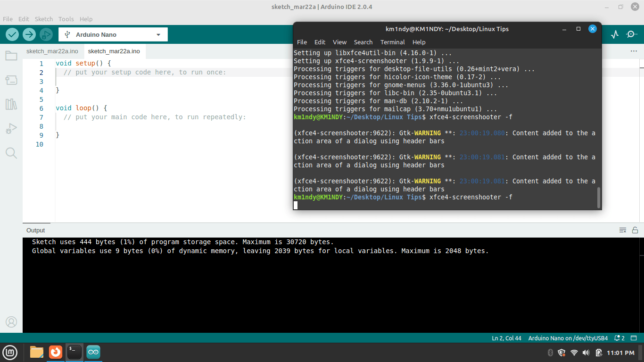This screenshot has width=644, height=362.
Task: Open Arduino IDE Tools menu
Action: tap(66, 19)
